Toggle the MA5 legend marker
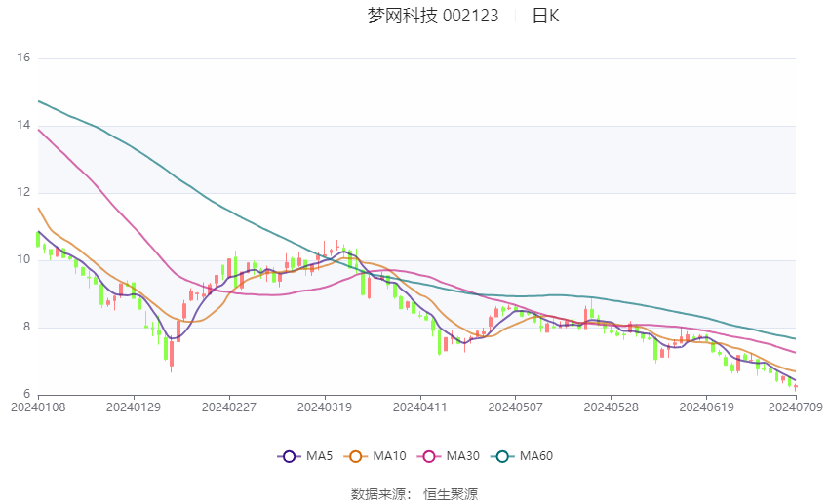This screenshot has width=829, height=504. pyautogui.click(x=289, y=456)
